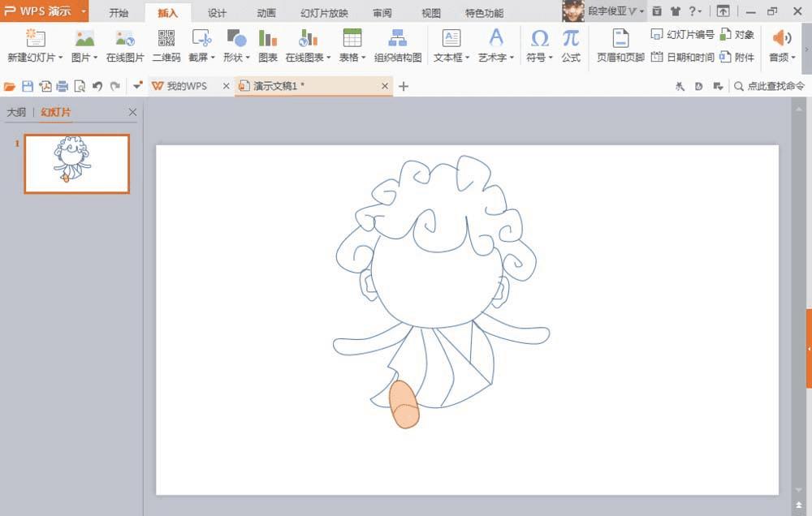Redo the action with the redo arrow
Image resolution: width=812 pixels, height=516 pixels.
[115, 87]
